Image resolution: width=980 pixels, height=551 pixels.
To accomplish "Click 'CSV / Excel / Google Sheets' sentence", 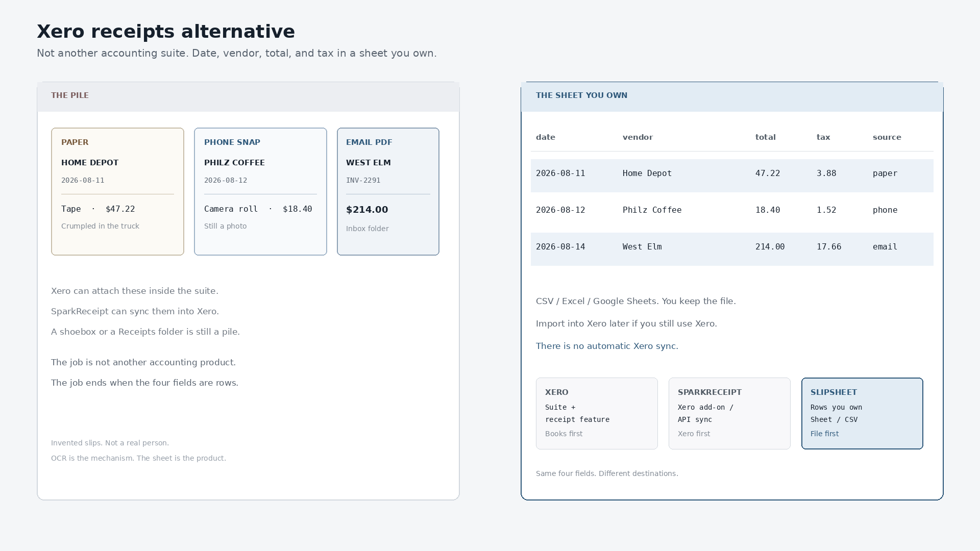I will pos(635,301).
